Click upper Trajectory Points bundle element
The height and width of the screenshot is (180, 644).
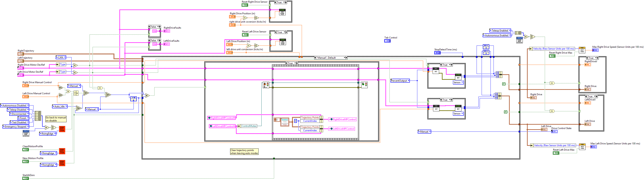pos(310,118)
